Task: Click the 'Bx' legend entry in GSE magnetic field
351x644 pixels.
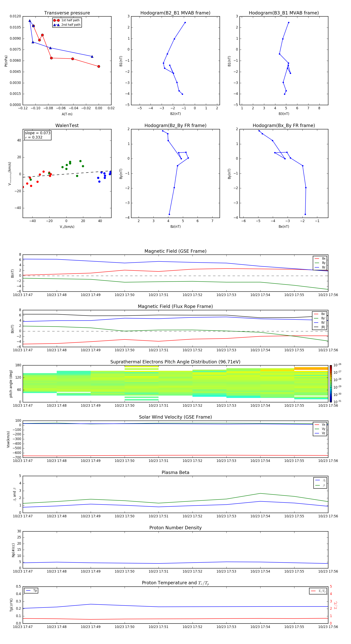Action: [x=320, y=259]
